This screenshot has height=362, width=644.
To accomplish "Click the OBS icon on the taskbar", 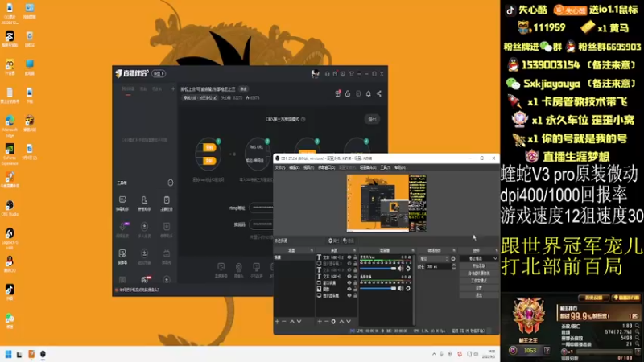I will coord(43,354).
